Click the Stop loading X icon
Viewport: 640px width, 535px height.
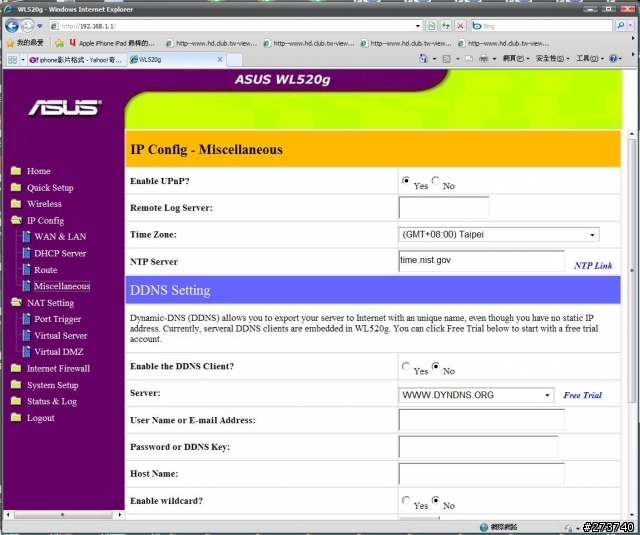pyautogui.click(x=460, y=26)
